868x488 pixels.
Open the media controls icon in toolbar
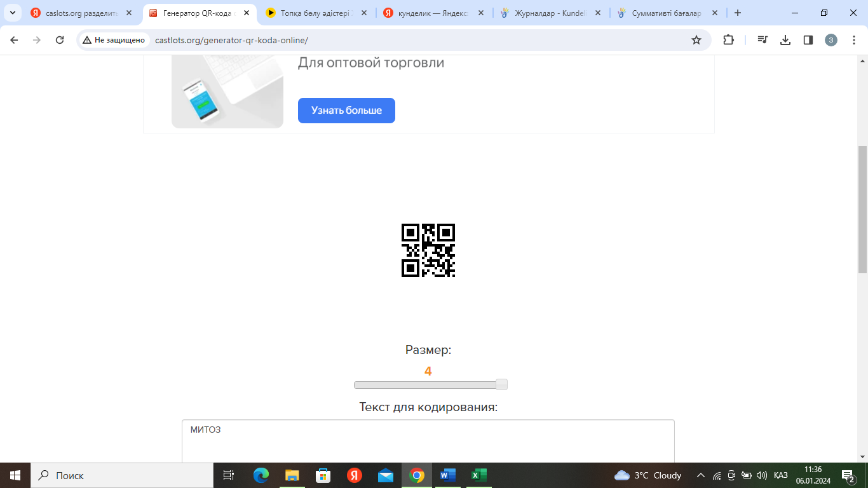click(763, 40)
